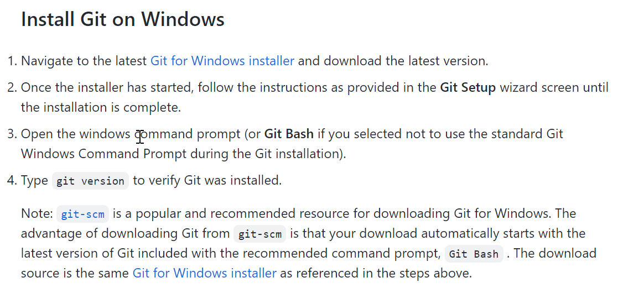Follow the Git for Windows installer link in the note
Viewport: 644px width, 293px height.
tap(204, 273)
